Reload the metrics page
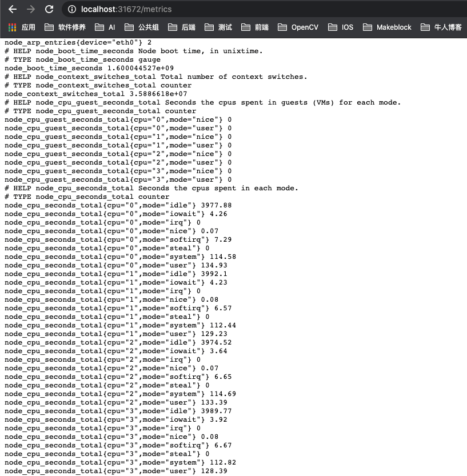Screen dimensions: 467x476 click(x=49, y=9)
